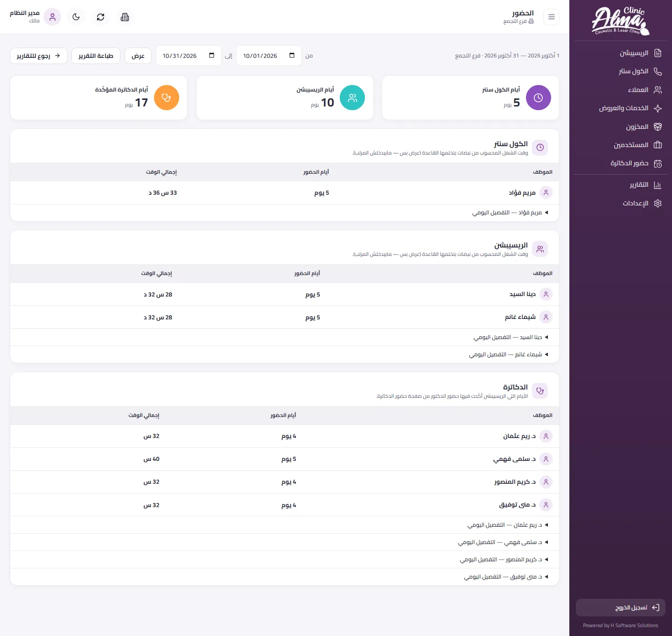The width and height of the screenshot is (672, 636).
Task: Click the الإعدادات gear icon
Action: 658,203
